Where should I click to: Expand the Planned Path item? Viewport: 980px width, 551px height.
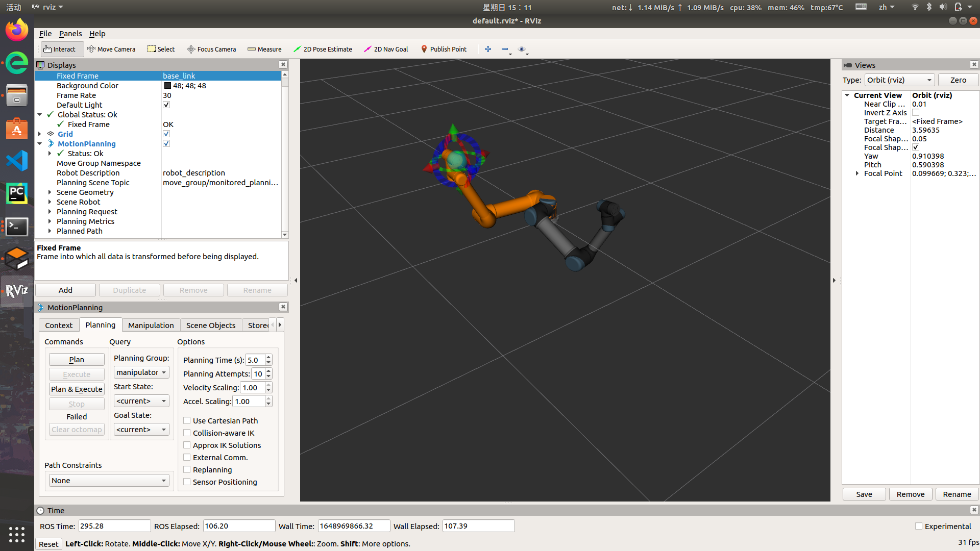click(x=50, y=231)
